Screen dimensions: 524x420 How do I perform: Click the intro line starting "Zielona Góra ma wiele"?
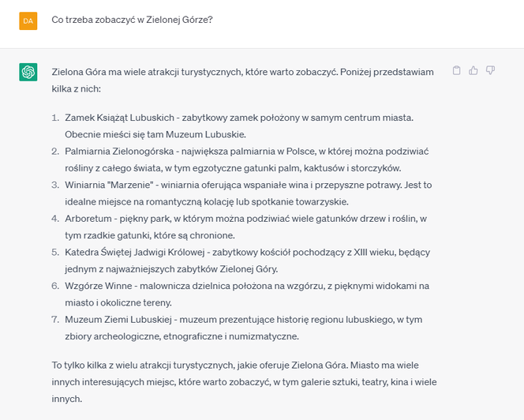[x=242, y=72]
